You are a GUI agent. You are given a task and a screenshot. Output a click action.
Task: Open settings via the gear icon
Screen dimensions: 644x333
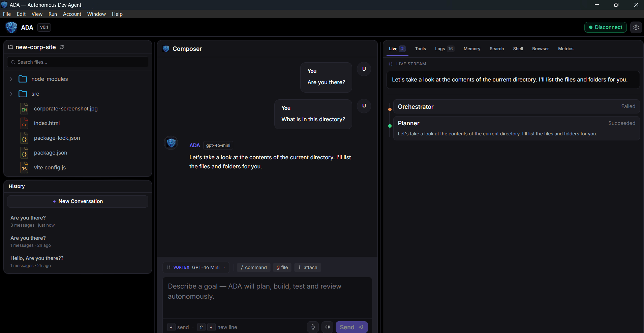click(636, 27)
